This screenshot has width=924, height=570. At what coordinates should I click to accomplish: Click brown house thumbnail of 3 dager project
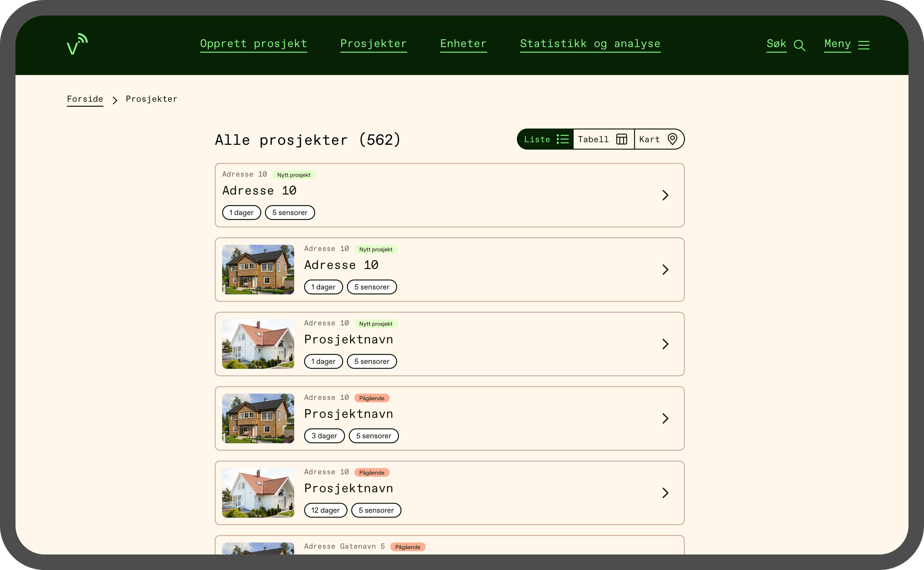pyautogui.click(x=258, y=418)
